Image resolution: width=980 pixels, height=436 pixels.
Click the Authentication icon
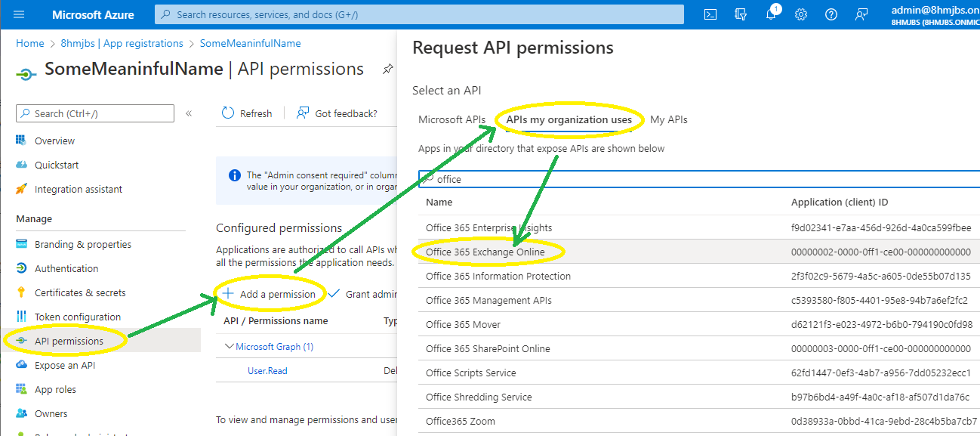(x=21, y=268)
